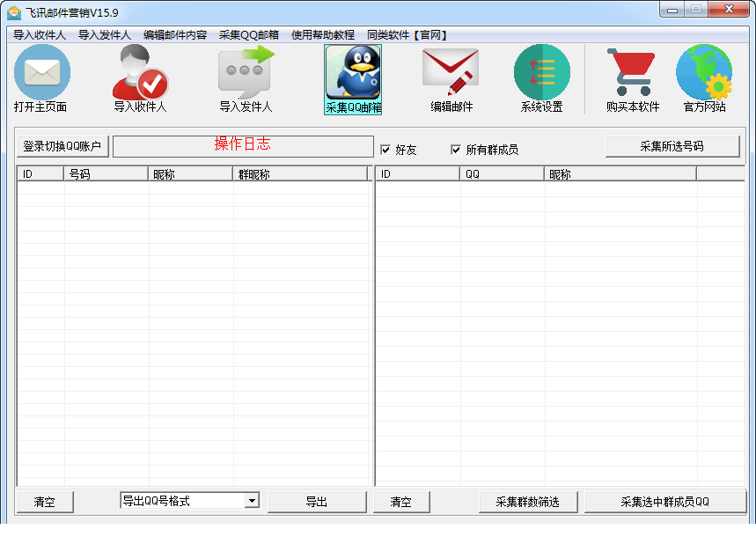756x544 pixels.
Task: Open 导入发件人 menu
Action: [104, 34]
